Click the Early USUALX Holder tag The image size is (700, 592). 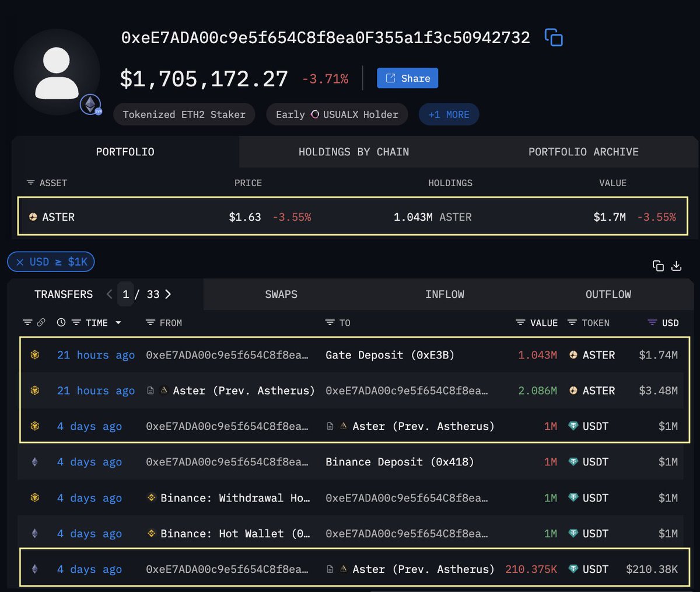(x=337, y=114)
